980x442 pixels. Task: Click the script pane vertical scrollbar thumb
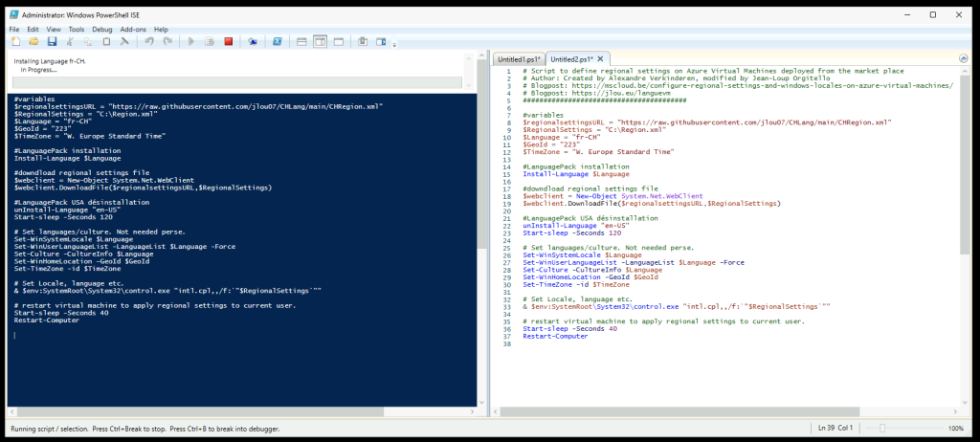[x=965, y=166]
